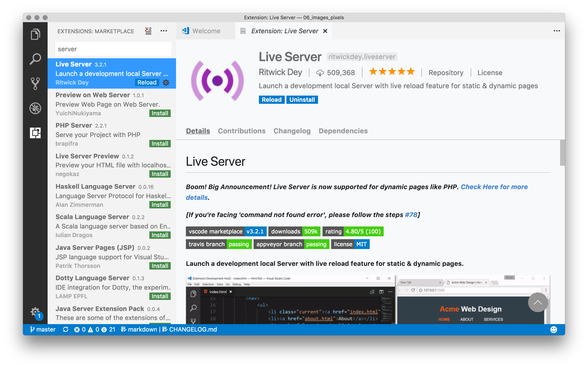Click the five-star rating
The image size is (588, 368).
tap(392, 72)
